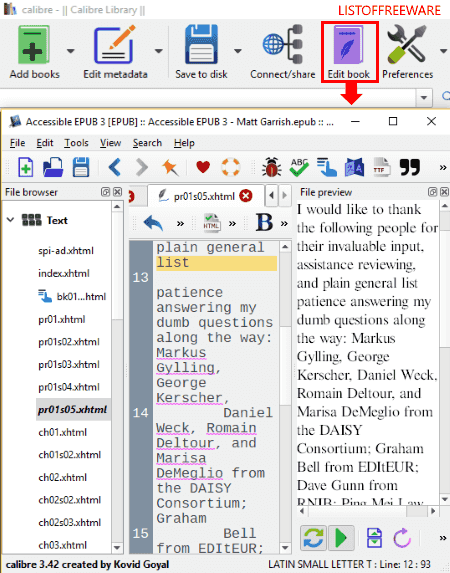Click the smarten quotation marks icon
Viewport: 450px width, 573px height.
410,167
